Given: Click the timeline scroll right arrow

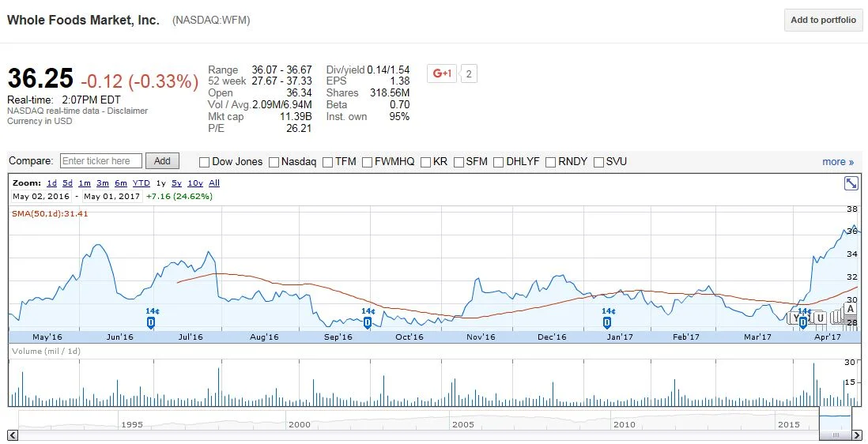Looking at the screenshot, I should tap(858, 435).
